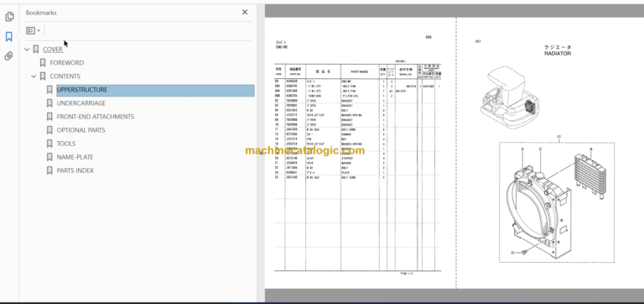The height and width of the screenshot is (304, 644).
Task: Open the bookmarks options dropdown menu
Action: 33,30
